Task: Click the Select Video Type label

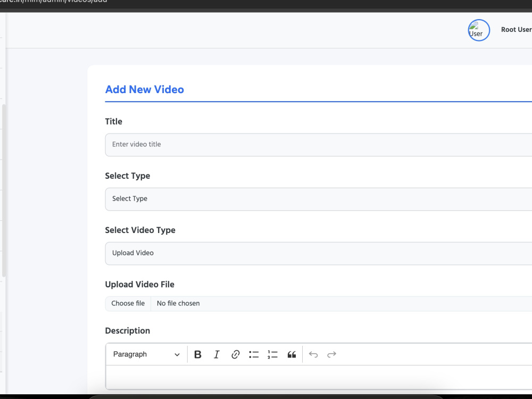Action: pos(140,230)
